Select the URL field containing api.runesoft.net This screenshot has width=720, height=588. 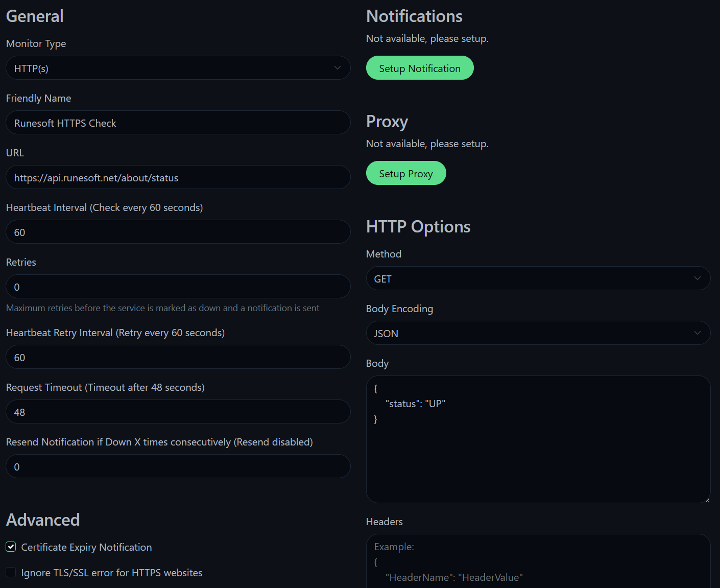(x=178, y=177)
